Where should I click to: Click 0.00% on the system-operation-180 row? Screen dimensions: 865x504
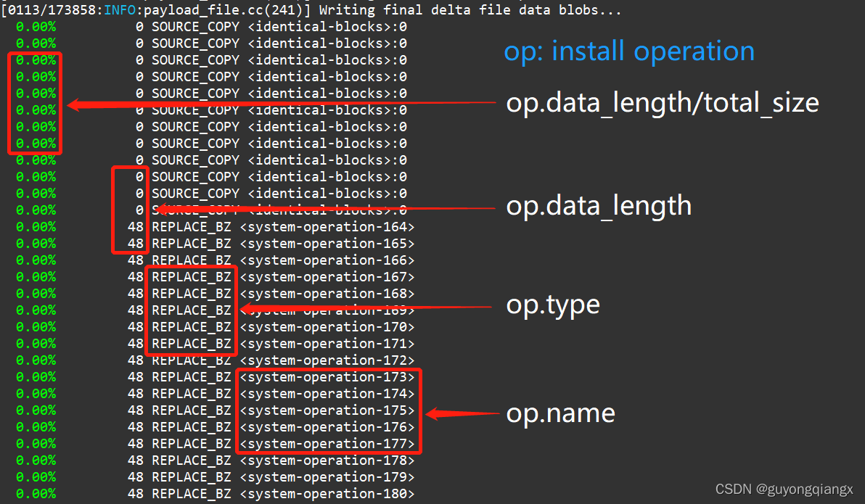click(x=36, y=494)
